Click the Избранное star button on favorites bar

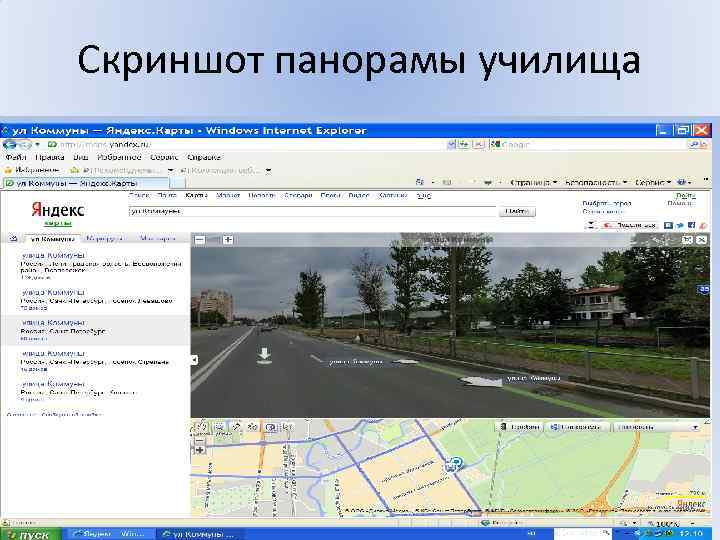tap(32, 170)
